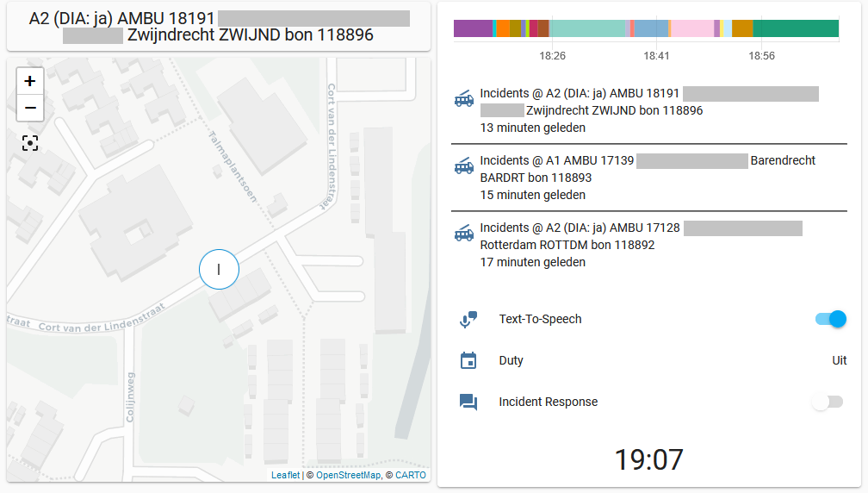Click the circular map location marker

coord(219,269)
